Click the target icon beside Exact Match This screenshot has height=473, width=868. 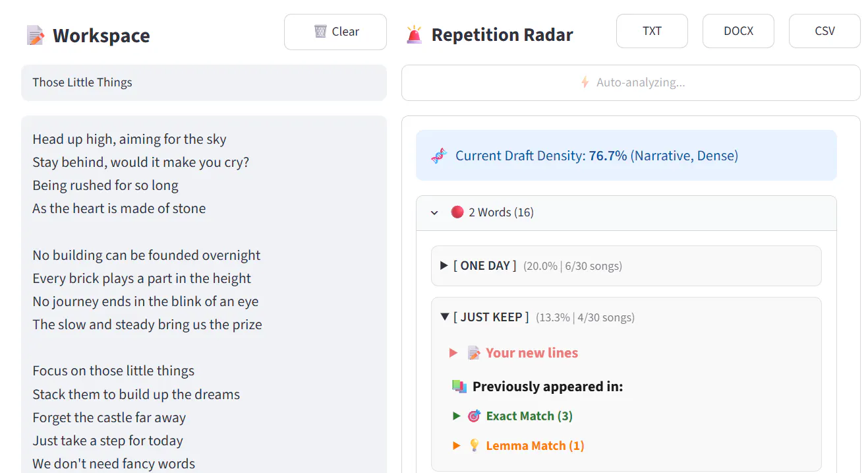pos(474,416)
